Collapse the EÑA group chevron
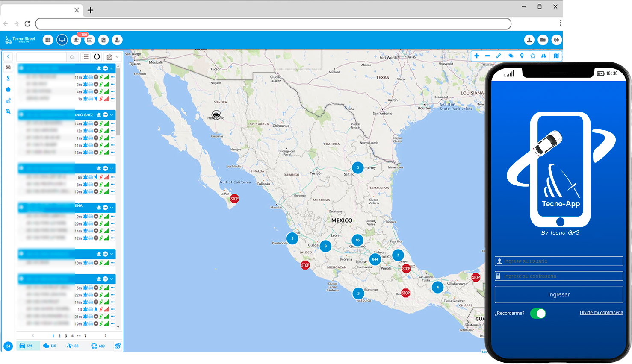Screen dimensions: 632x364 [112, 208]
